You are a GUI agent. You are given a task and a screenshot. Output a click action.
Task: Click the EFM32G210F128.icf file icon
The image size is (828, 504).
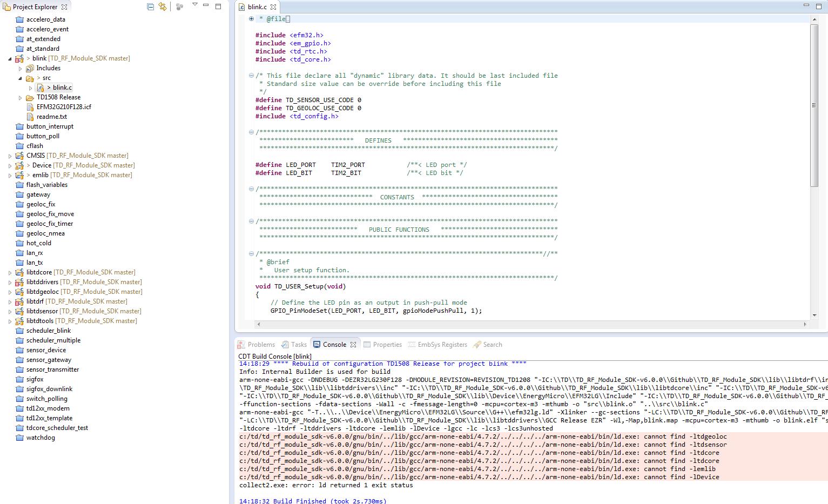30,107
